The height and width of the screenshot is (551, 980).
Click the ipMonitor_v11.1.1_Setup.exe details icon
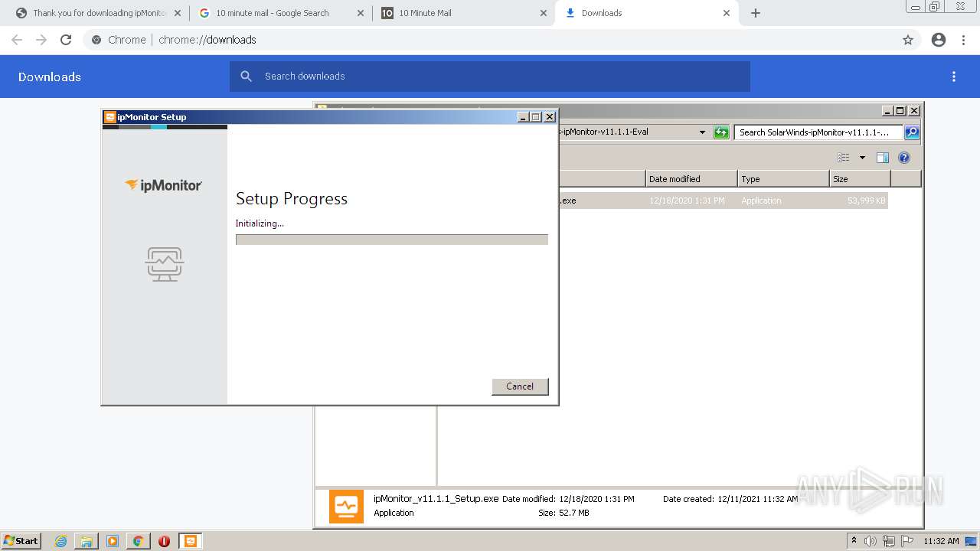point(346,506)
